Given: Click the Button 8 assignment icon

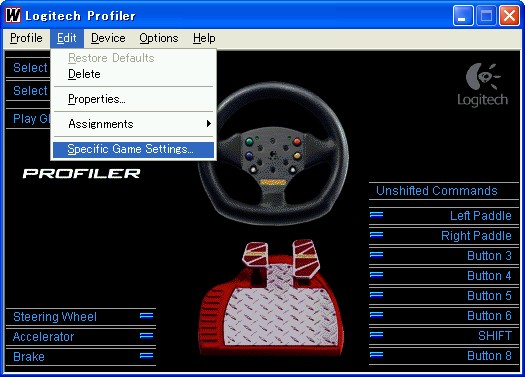Looking at the screenshot, I should [376, 355].
